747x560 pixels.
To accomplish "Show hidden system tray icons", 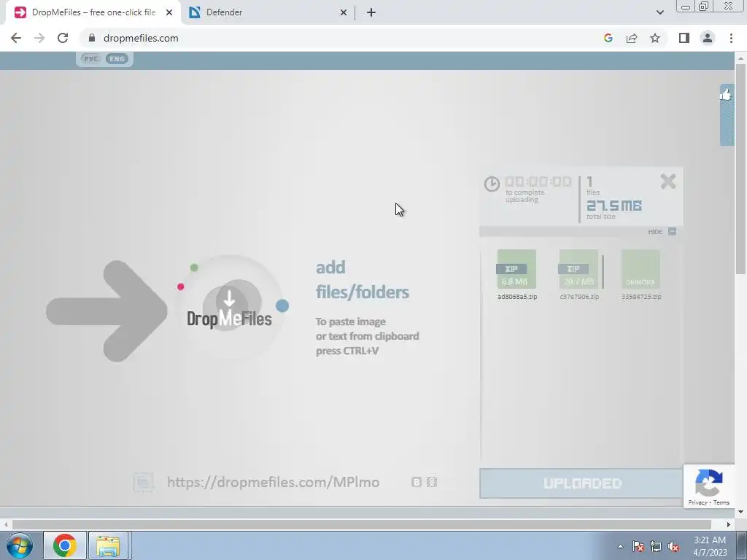I will [x=620, y=546].
